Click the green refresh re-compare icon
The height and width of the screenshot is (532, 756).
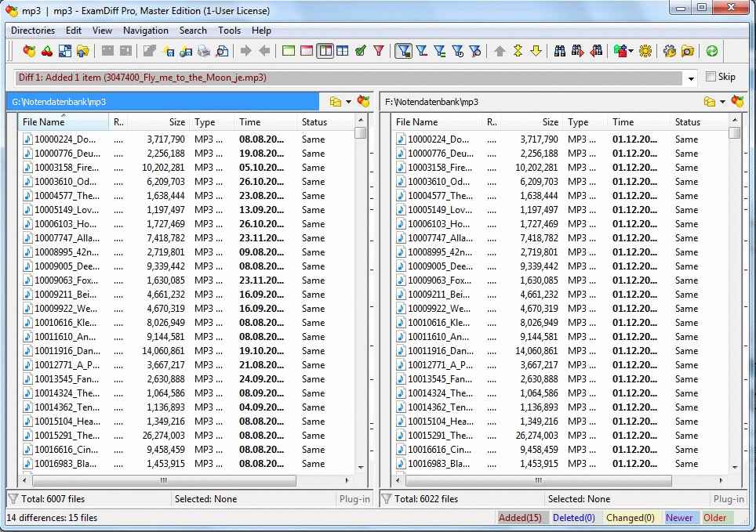712,51
